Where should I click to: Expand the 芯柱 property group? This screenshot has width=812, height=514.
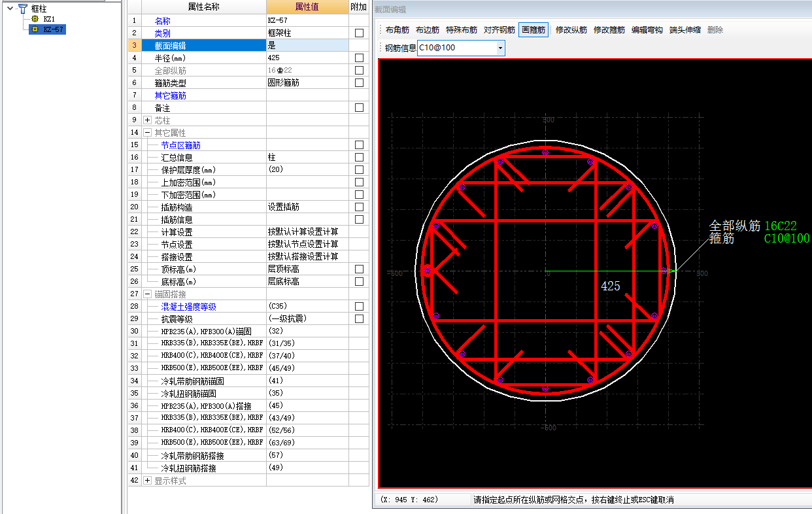tap(147, 120)
